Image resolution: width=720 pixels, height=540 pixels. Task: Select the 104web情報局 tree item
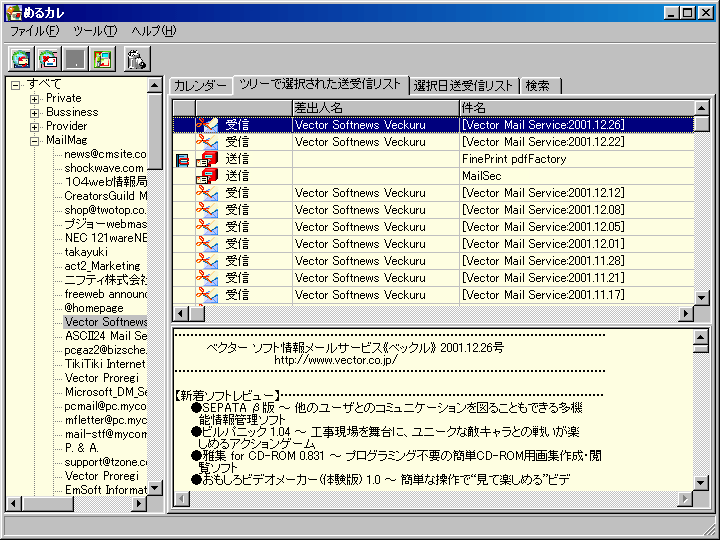(x=106, y=182)
